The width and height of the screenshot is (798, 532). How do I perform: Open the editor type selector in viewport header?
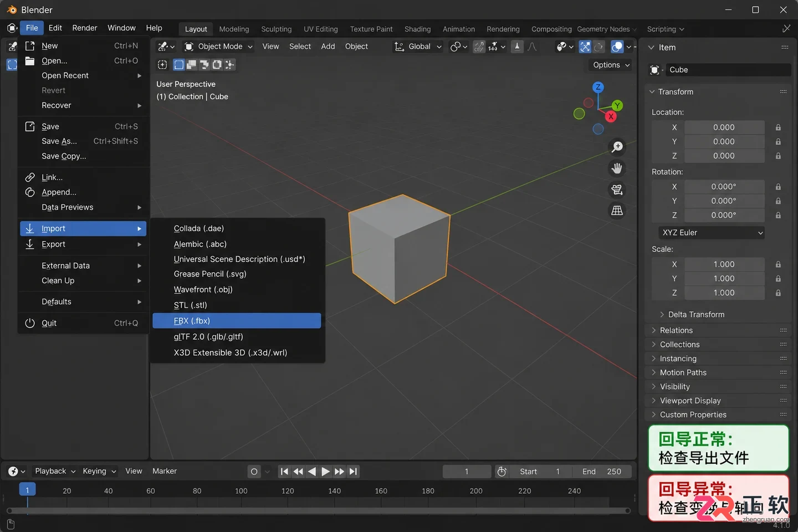pyautogui.click(x=166, y=47)
